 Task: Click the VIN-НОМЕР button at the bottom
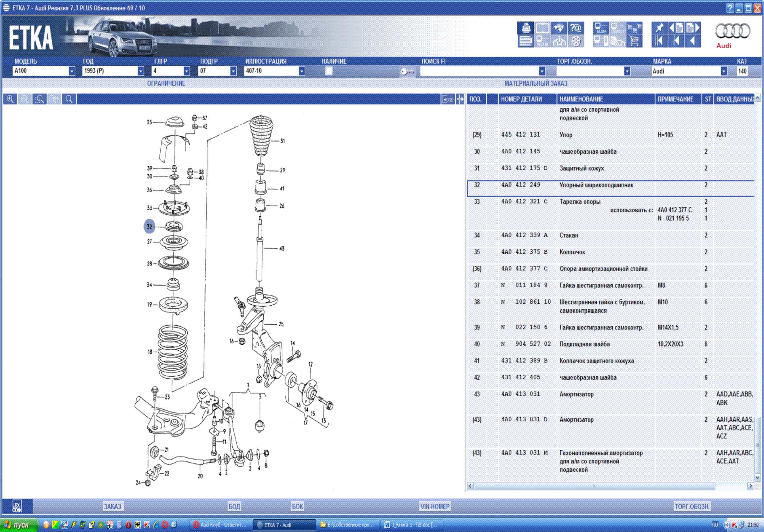435,507
